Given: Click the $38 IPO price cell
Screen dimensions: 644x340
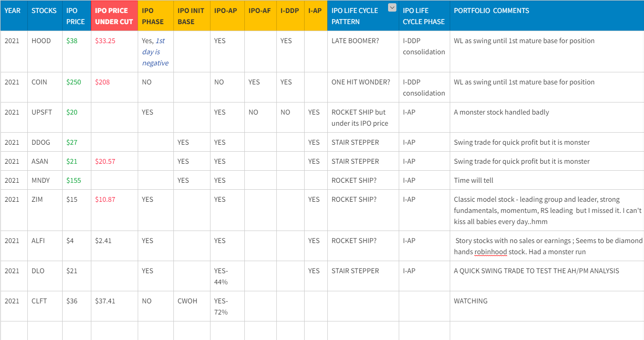Looking at the screenshot, I should 77,51.
